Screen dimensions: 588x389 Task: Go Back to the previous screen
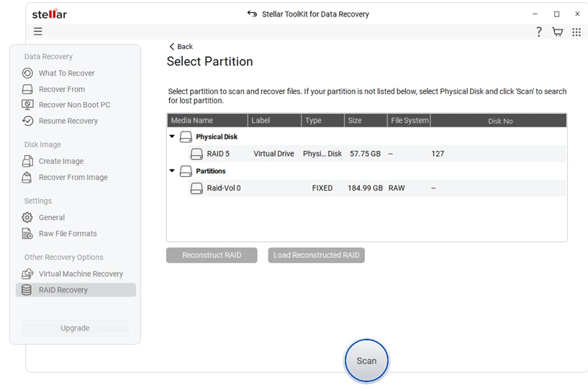coord(181,47)
